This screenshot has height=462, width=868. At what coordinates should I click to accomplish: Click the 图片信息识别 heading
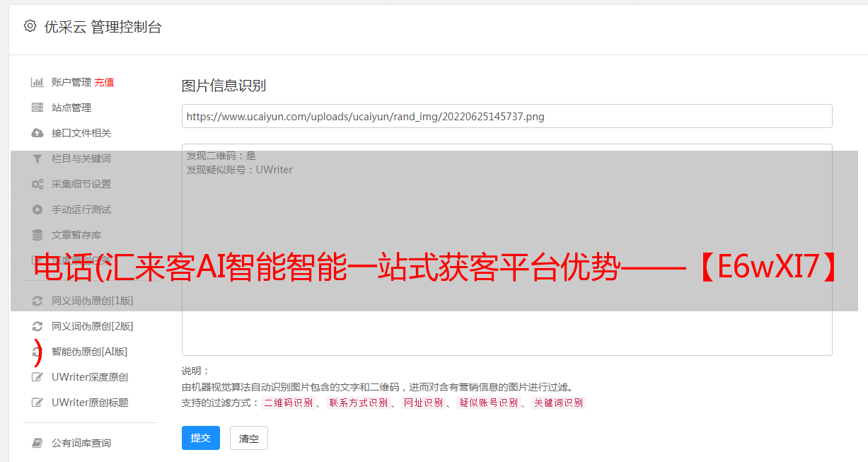coord(224,86)
